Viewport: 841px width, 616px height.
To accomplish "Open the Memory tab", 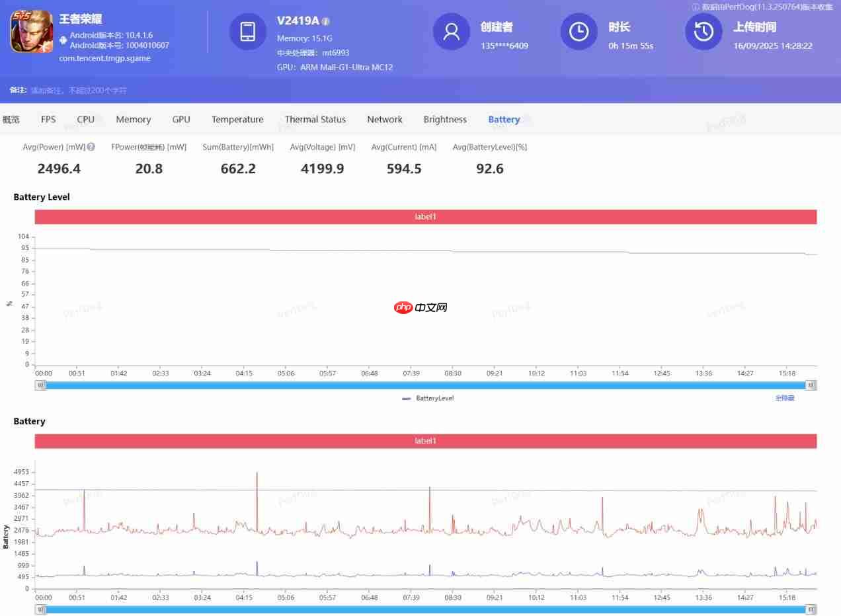I will coord(134,120).
